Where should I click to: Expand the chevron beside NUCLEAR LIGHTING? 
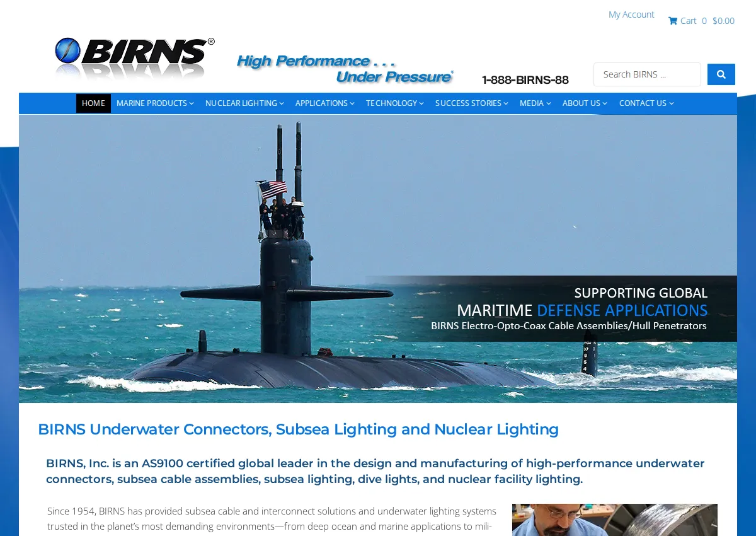[282, 103]
